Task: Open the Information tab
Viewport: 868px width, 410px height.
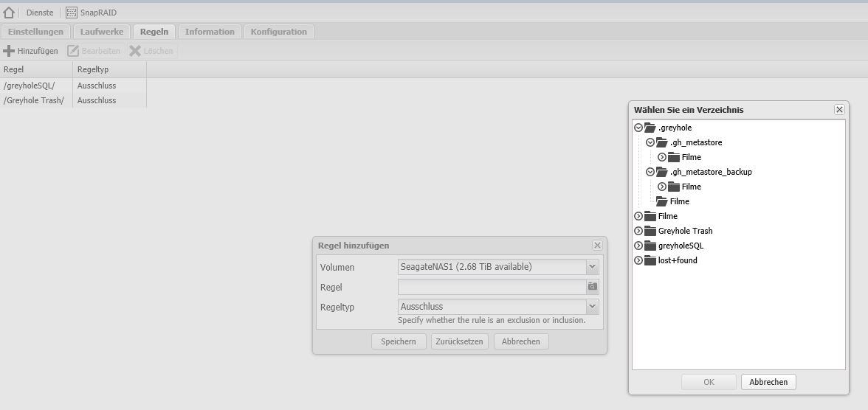Action: point(210,32)
